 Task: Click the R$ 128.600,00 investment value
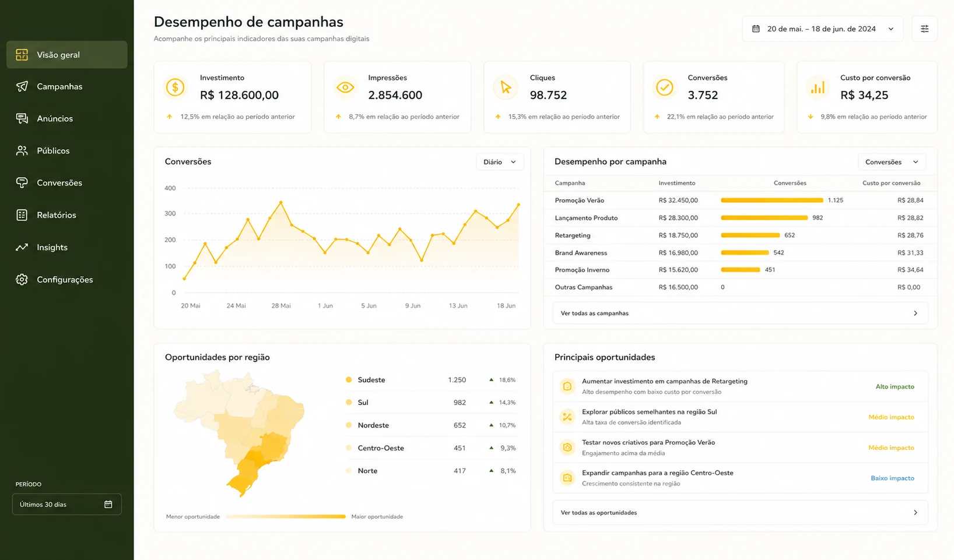239,95
